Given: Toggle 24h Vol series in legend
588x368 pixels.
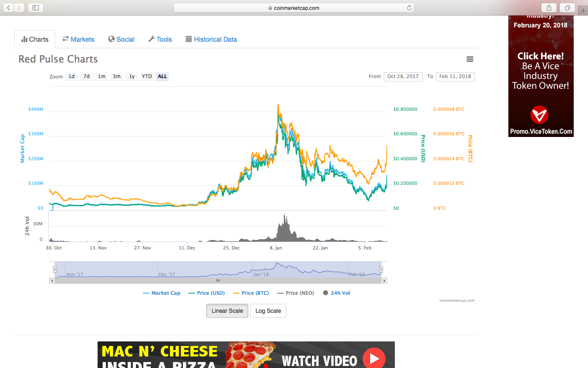Looking at the screenshot, I should 336,293.
